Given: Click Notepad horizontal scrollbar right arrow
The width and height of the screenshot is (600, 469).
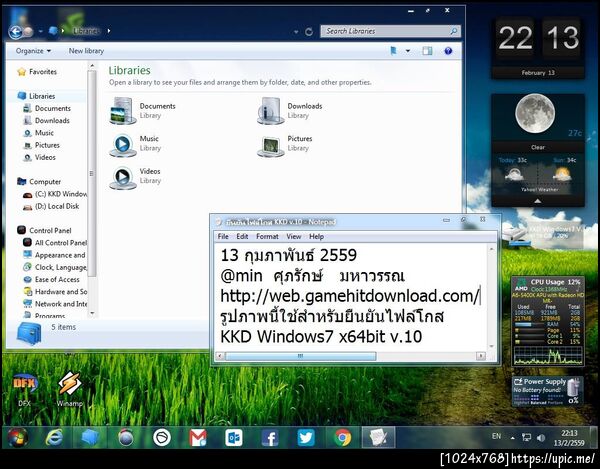Looking at the screenshot, I should point(481,356).
